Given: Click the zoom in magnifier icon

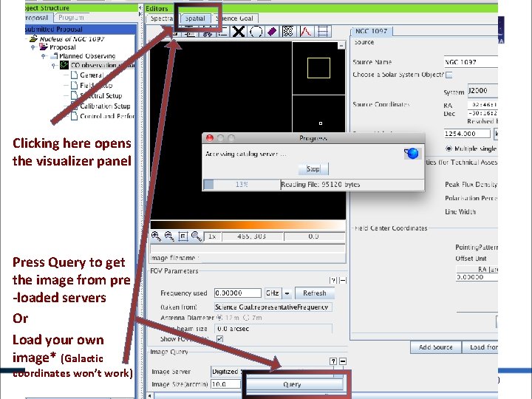Looking at the screenshot, I should point(156,236).
